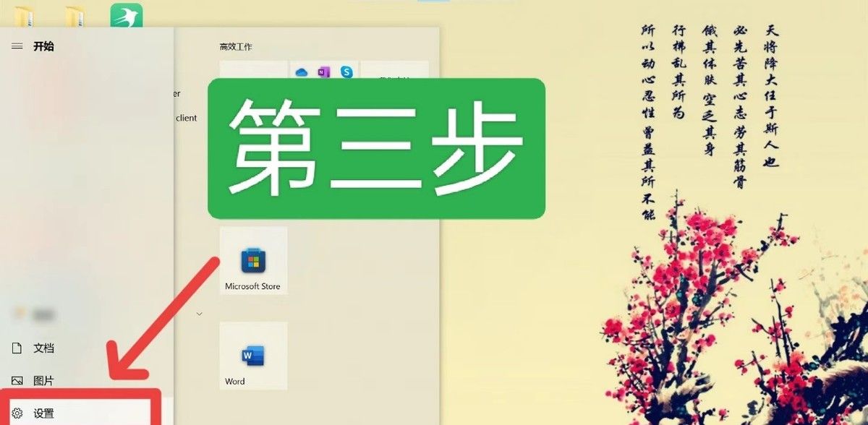Collapse the tile group using the chevron arrow

click(198, 314)
